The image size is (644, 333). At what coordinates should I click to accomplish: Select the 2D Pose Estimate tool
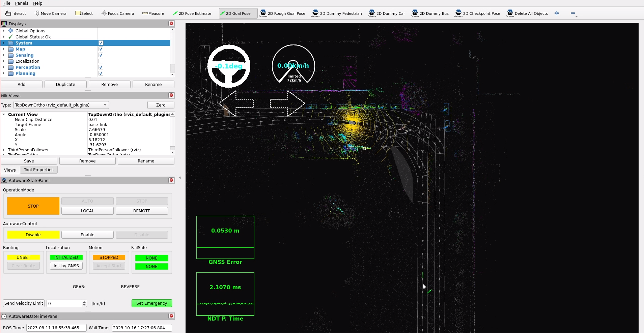click(192, 13)
